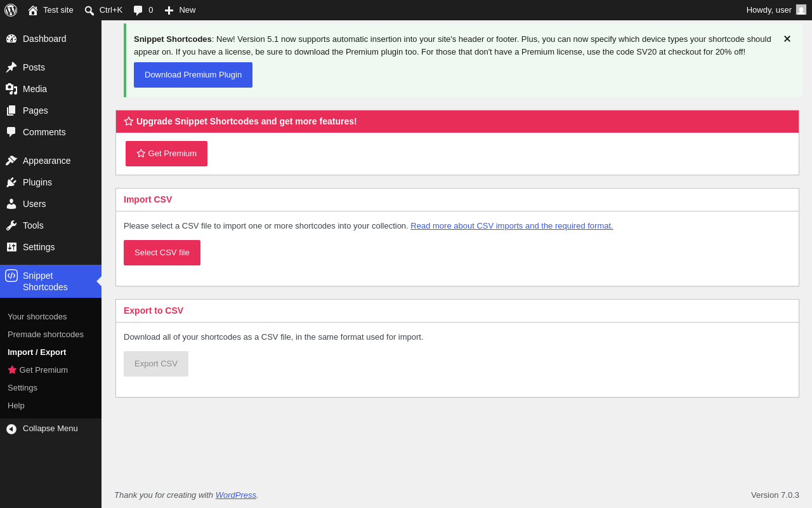The image size is (812, 508).
Task: Click the Collapse Menu arrow icon
Action: [11, 429]
